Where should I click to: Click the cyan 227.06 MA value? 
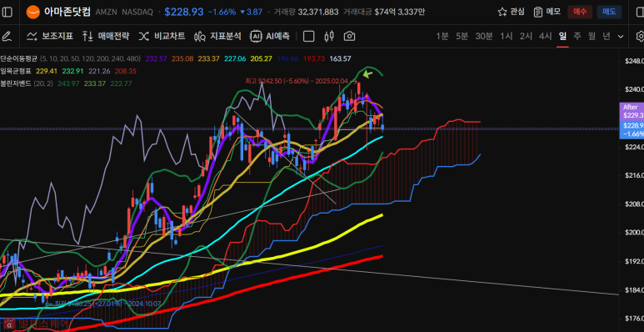[236, 59]
